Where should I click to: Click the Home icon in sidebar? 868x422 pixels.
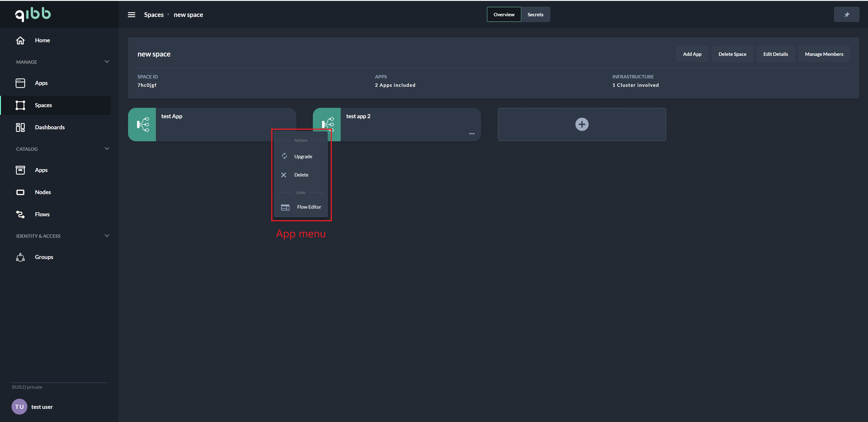[x=20, y=40]
